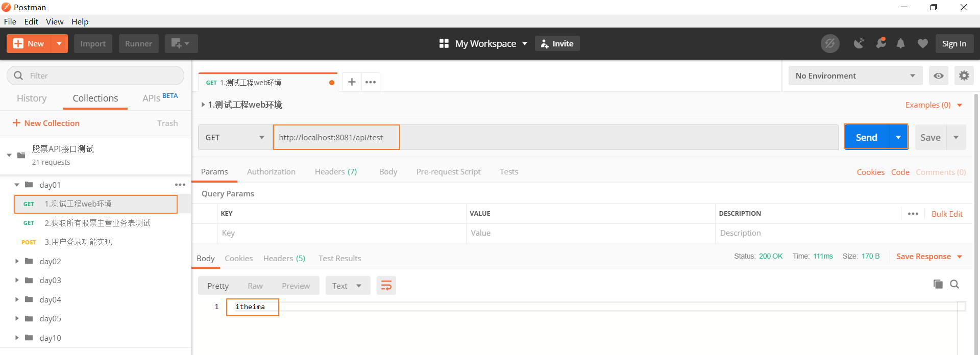Open the new window/tab icon button
Screen dimensions: 980x355
pos(181,43)
